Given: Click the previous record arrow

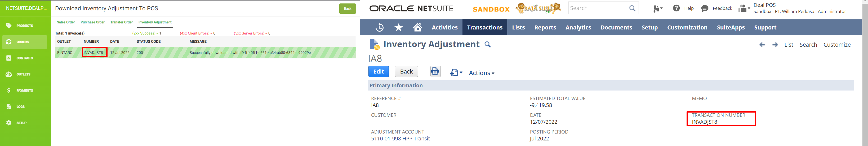Looking at the screenshot, I should [x=762, y=45].
